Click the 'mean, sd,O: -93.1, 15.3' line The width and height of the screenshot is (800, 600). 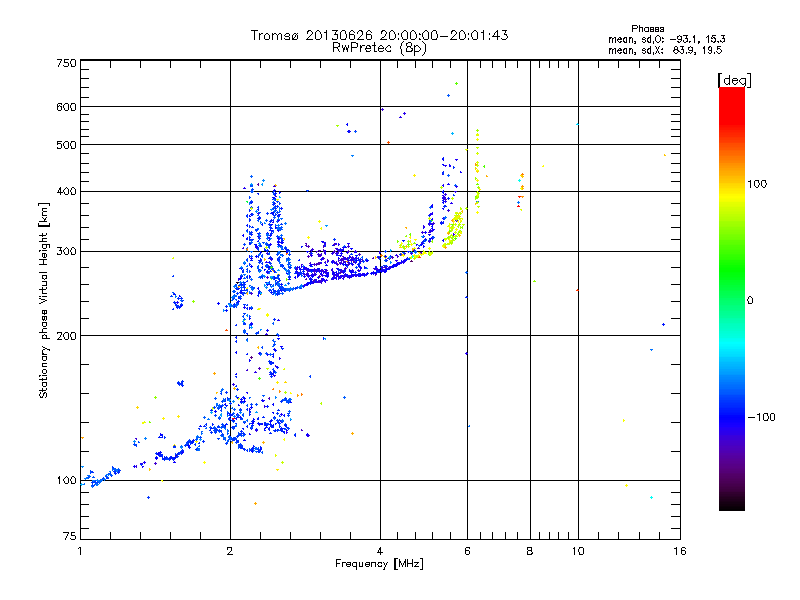point(667,39)
